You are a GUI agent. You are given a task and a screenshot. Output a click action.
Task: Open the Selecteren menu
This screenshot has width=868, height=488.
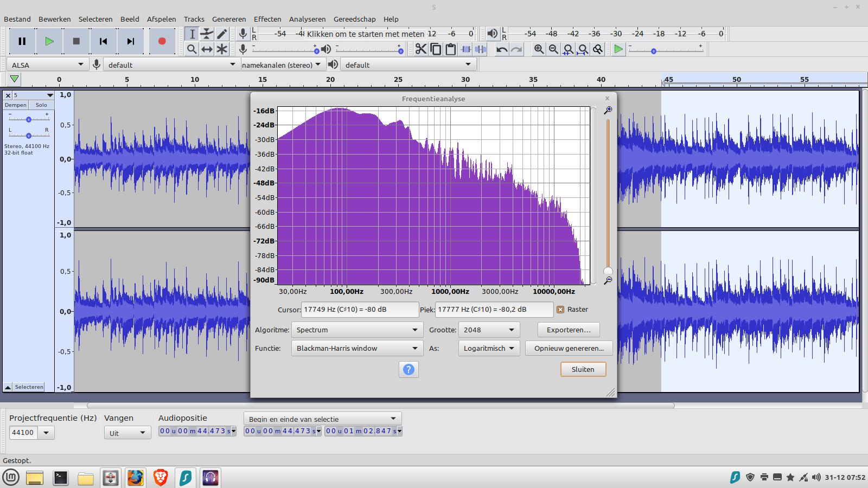point(95,19)
